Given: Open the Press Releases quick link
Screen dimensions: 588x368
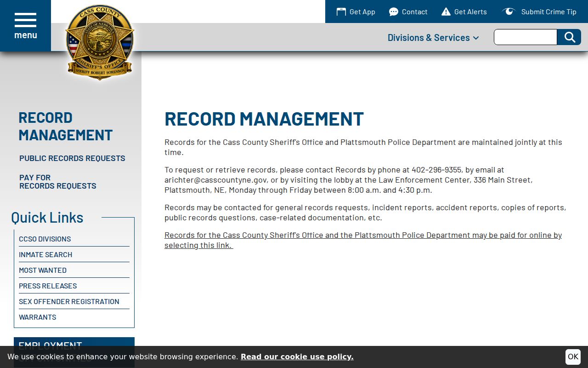Looking at the screenshot, I should (48, 286).
